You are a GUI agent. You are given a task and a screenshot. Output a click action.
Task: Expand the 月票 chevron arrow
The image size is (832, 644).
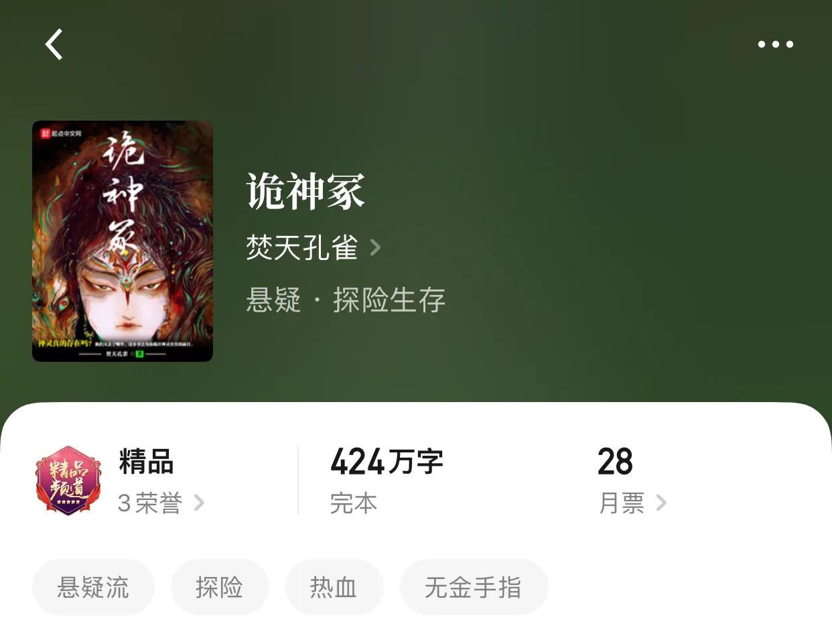(x=661, y=503)
